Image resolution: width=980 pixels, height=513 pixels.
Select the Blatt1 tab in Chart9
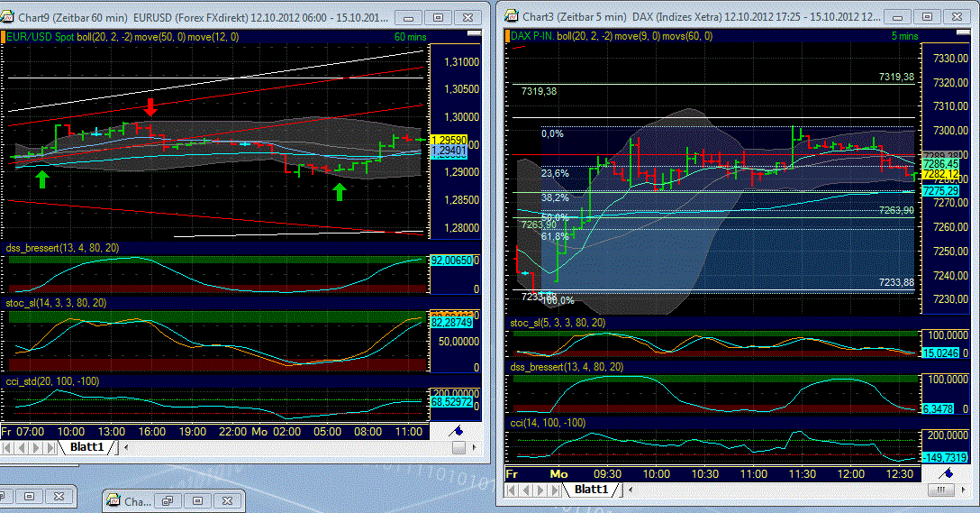[86, 446]
